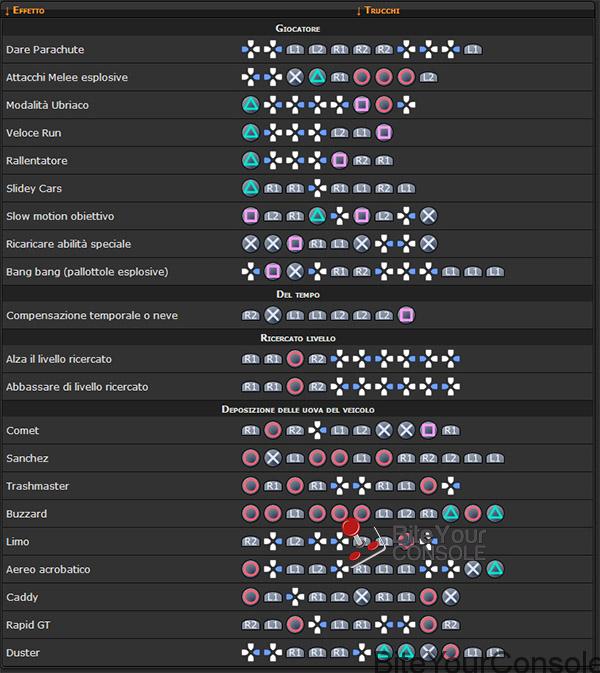Screen dimensions: 600x673
Task: Click the Dare Parachute effect label
Action: point(45,49)
